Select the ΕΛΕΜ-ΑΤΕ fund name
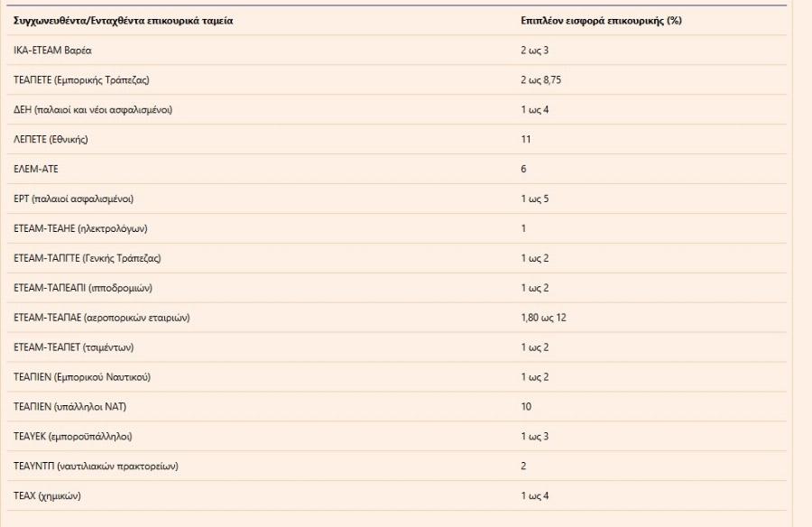 (x=37, y=169)
